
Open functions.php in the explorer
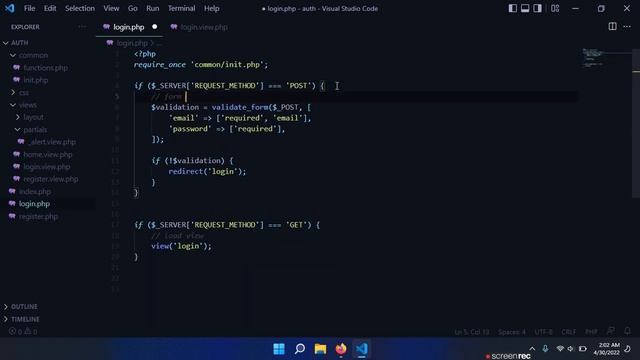pyautogui.click(x=45, y=68)
